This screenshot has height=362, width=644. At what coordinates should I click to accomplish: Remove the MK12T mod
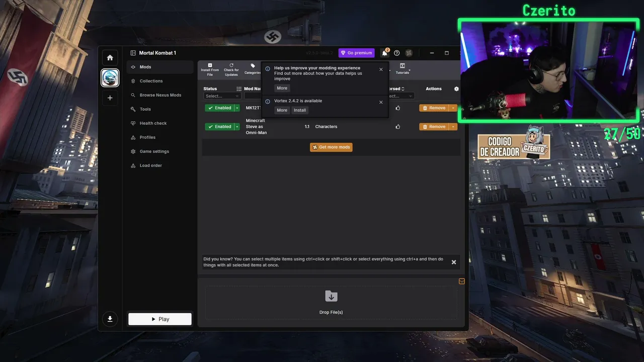[x=434, y=108]
